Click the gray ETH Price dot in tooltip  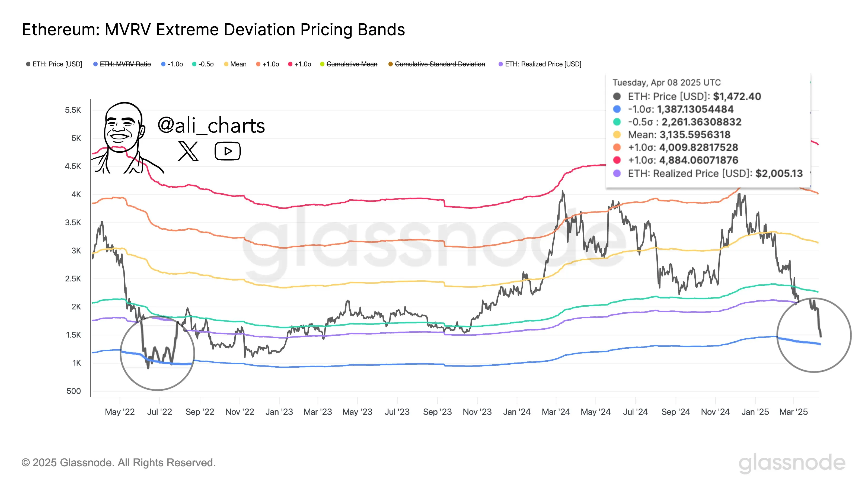tap(617, 97)
